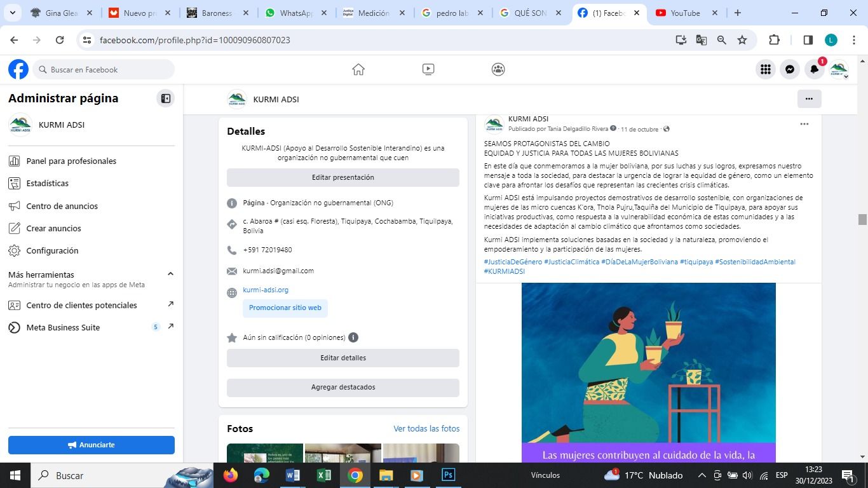Click KURMI ADSI author name on post
The width and height of the screenshot is (868, 488).
(x=528, y=119)
